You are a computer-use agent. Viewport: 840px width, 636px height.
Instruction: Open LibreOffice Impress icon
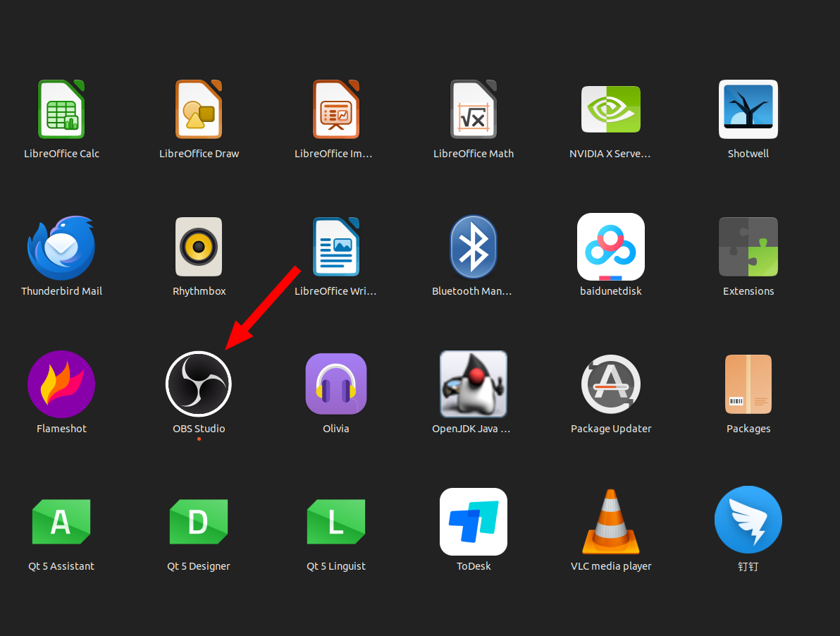[336, 109]
